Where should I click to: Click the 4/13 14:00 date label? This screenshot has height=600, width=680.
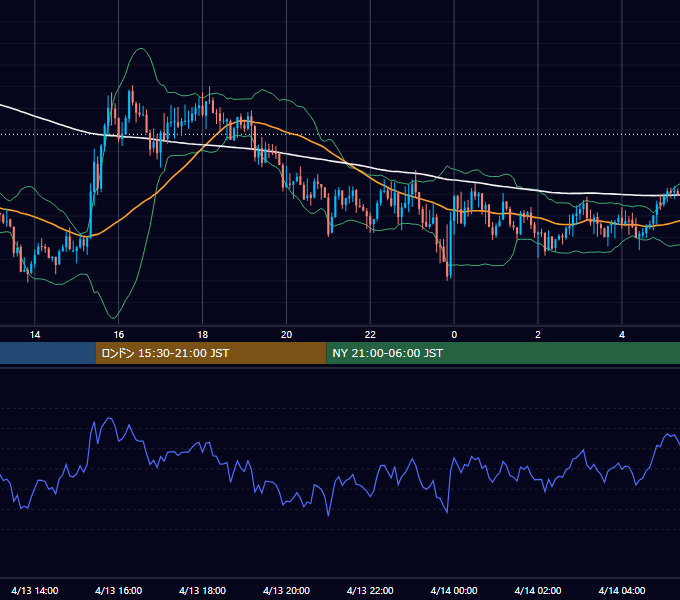(35, 590)
